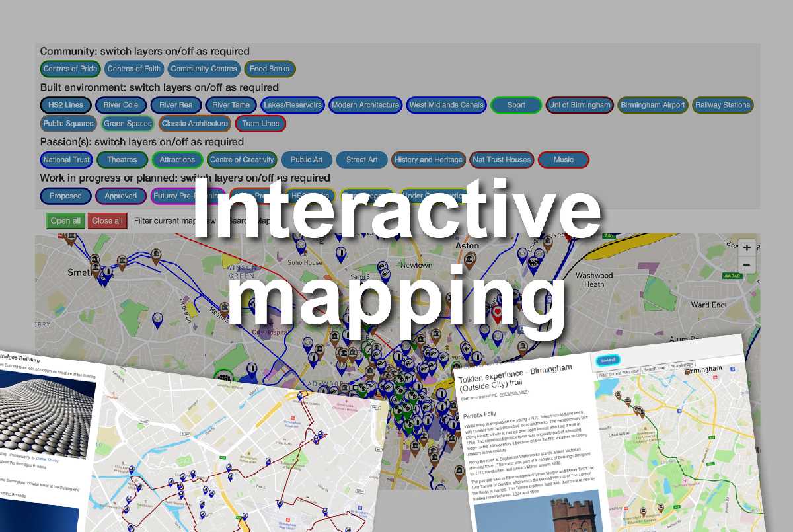Switch on the Tram Lines layer
This screenshot has width=793, height=532.
coord(260,123)
